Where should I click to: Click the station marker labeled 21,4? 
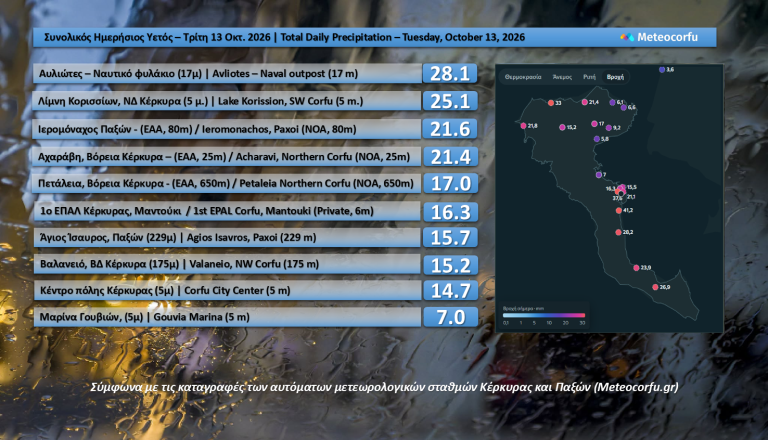pyautogui.click(x=584, y=102)
